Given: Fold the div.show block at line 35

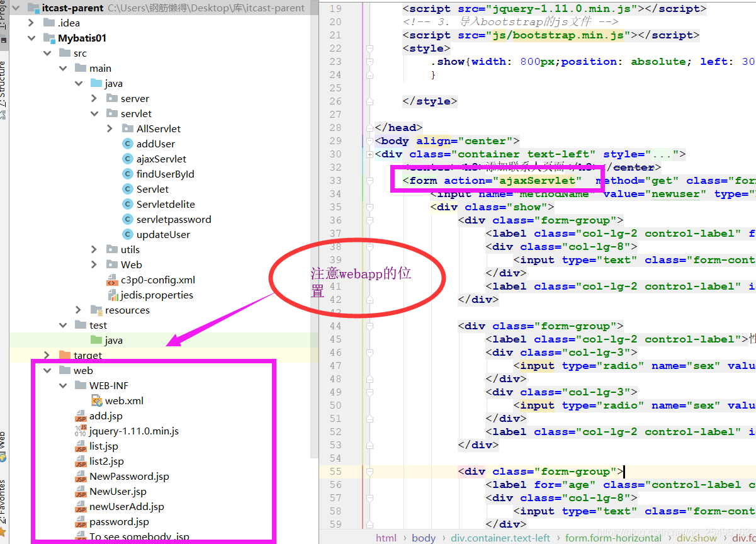Looking at the screenshot, I should pos(370,207).
